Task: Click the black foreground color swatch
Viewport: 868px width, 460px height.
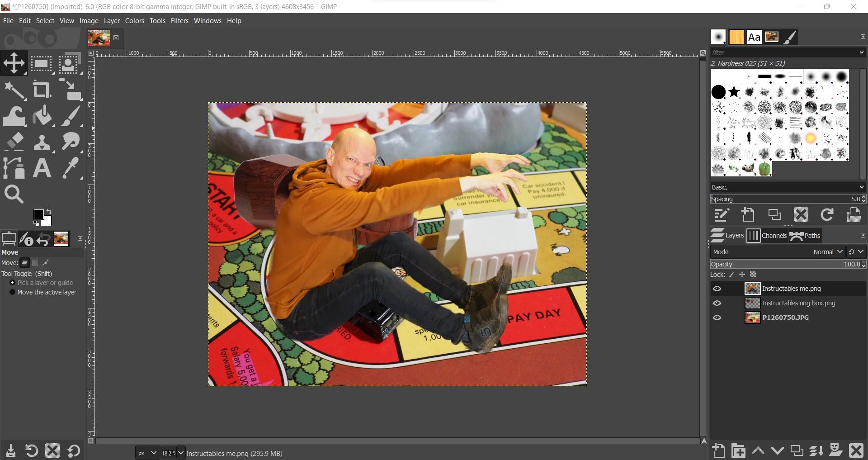Action: point(38,214)
